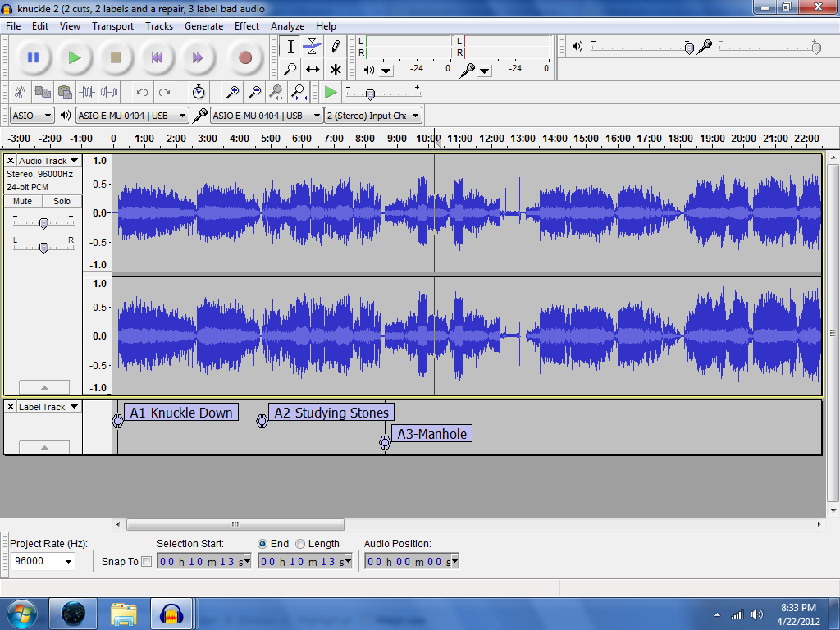Select the I-beam Selection tool
The width and height of the screenshot is (840, 630).
(x=290, y=47)
